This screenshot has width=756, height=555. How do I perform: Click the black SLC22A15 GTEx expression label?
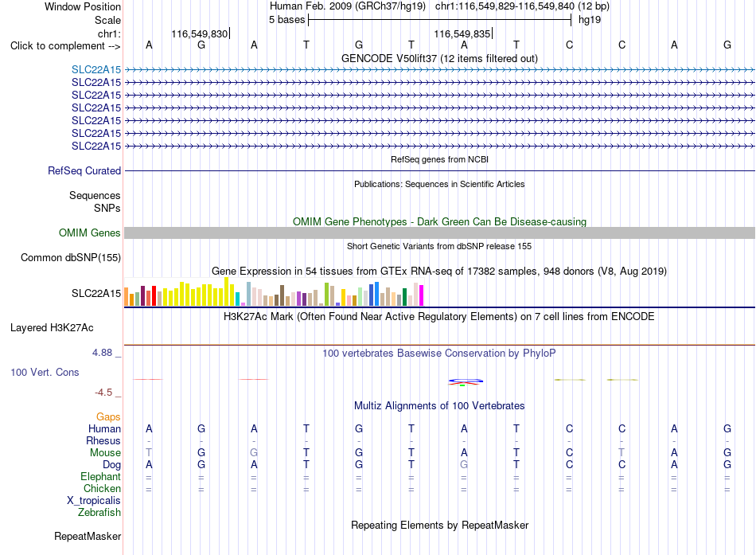click(x=96, y=294)
